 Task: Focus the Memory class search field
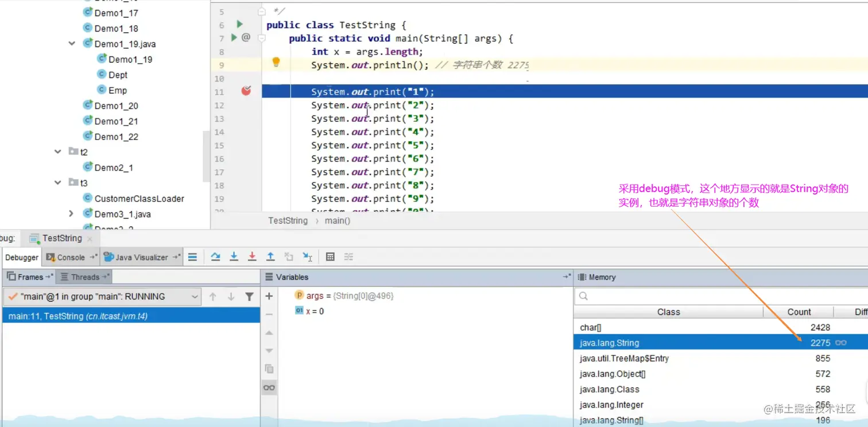point(721,296)
